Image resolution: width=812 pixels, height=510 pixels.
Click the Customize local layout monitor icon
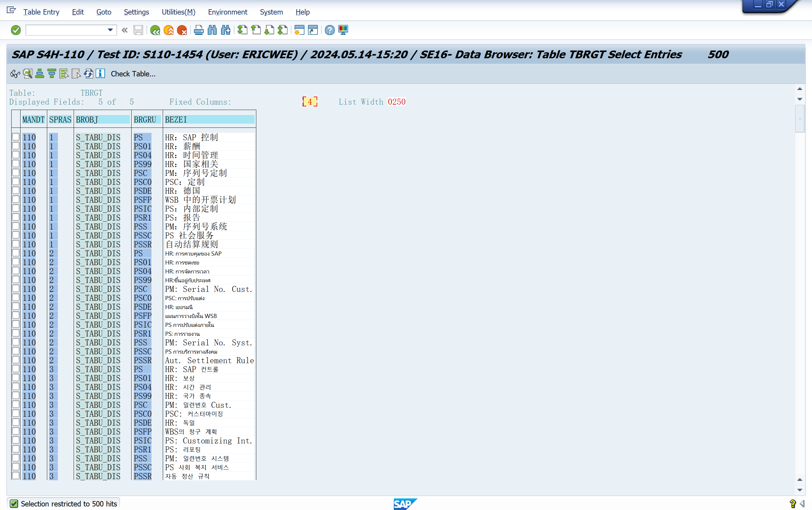tap(343, 30)
